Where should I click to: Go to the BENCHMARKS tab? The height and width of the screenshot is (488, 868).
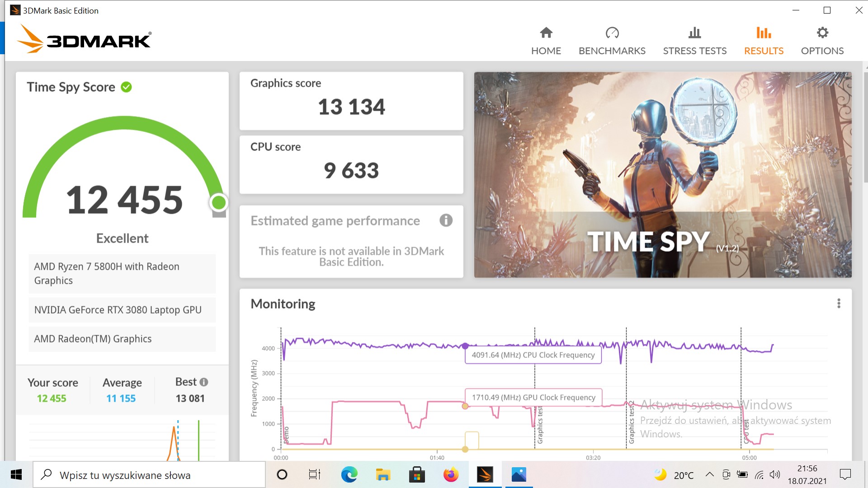pyautogui.click(x=612, y=41)
